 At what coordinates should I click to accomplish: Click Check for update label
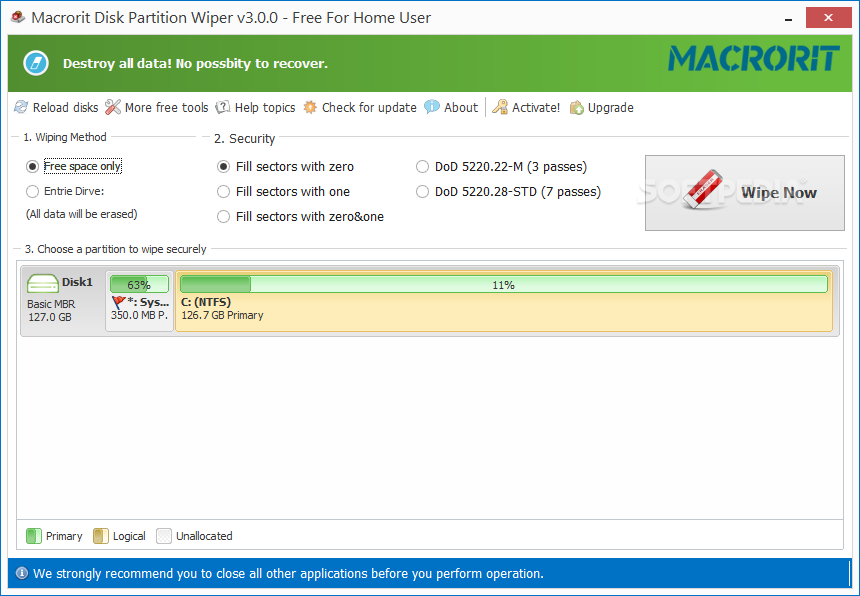point(369,107)
